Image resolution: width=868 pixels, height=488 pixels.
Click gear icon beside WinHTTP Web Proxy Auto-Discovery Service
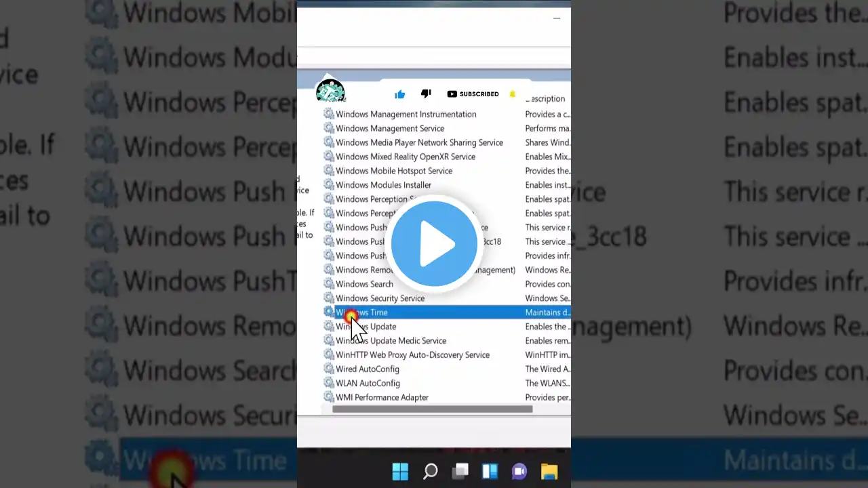click(329, 355)
